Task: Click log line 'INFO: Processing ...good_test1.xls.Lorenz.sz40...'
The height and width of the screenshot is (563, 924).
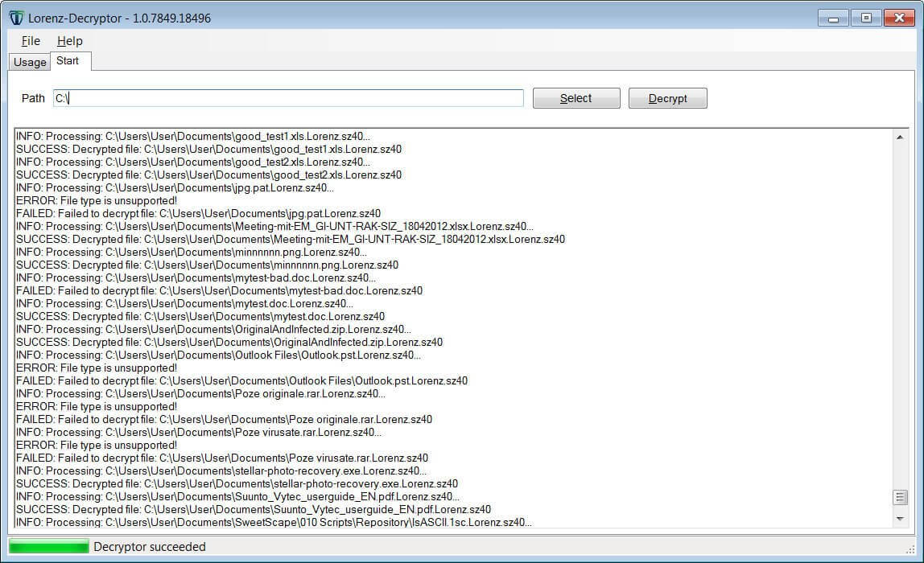Action: 192,137
